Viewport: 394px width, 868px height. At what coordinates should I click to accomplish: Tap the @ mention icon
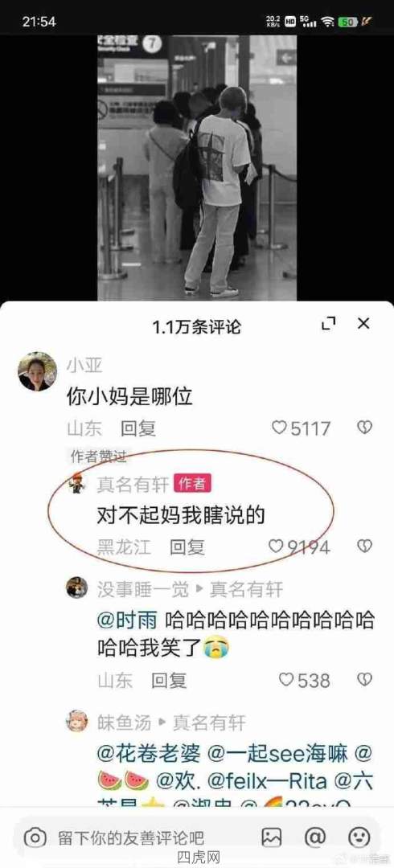click(x=314, y=837)
